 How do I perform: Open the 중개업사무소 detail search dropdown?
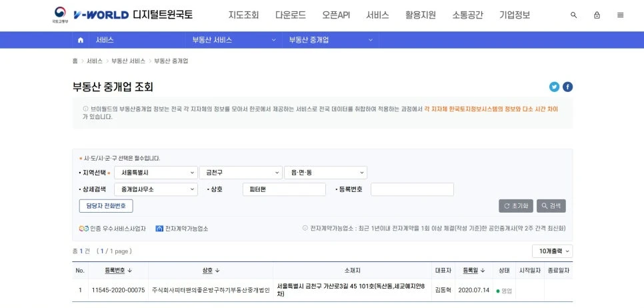pos(155,189)
